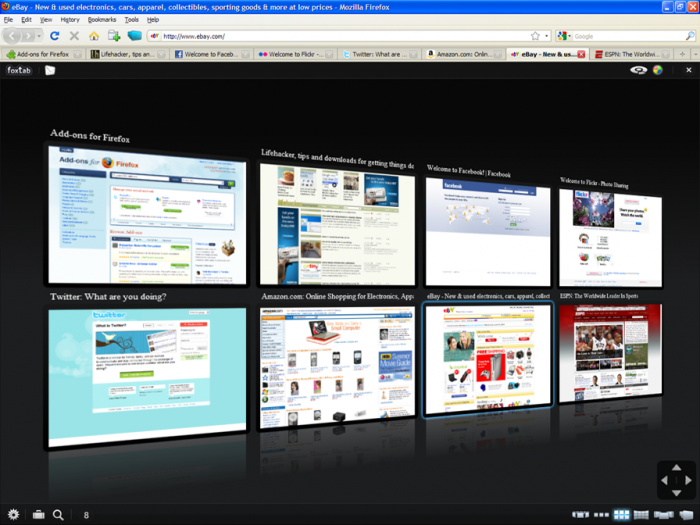Click the briefcase icon in bottom bar
The width and height of the screenshot is (700, 525).
(x=38, y=515)
